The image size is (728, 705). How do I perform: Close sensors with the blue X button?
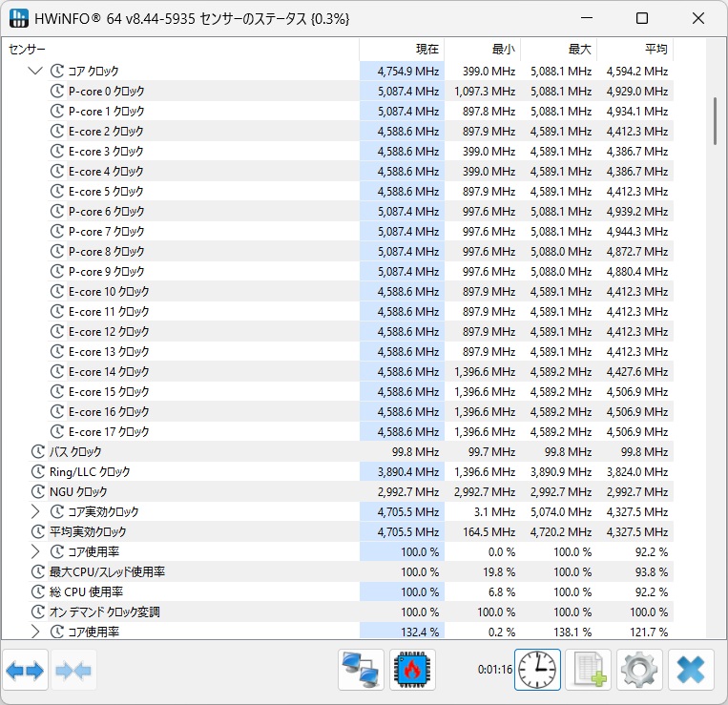(691, 670)
